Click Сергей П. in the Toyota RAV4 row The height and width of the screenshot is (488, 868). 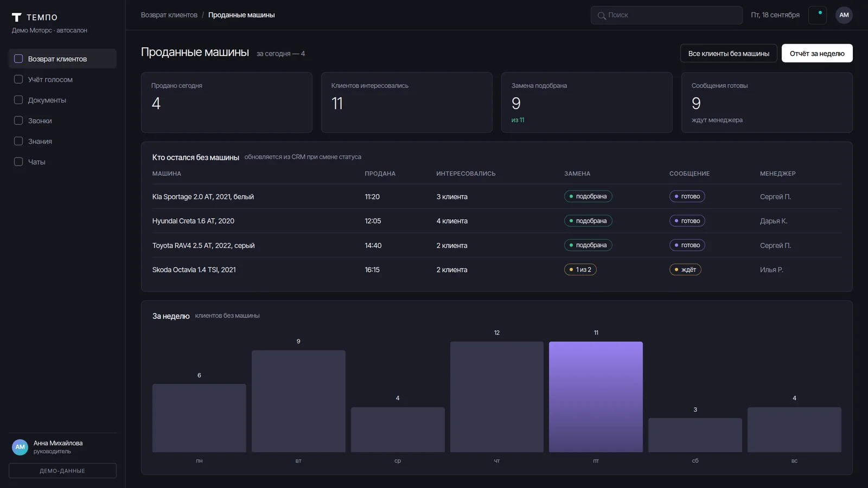point(775,246)
